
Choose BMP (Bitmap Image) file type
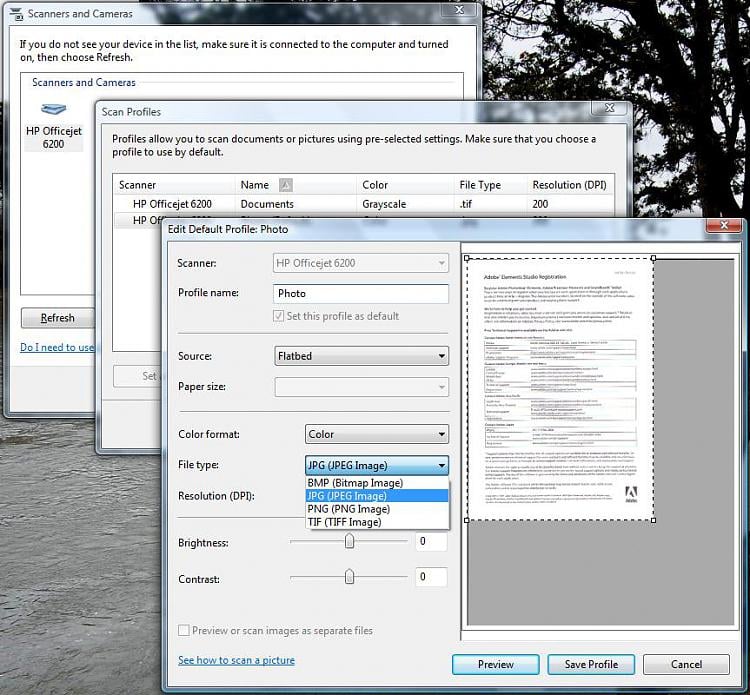click(x=377, y=483)
